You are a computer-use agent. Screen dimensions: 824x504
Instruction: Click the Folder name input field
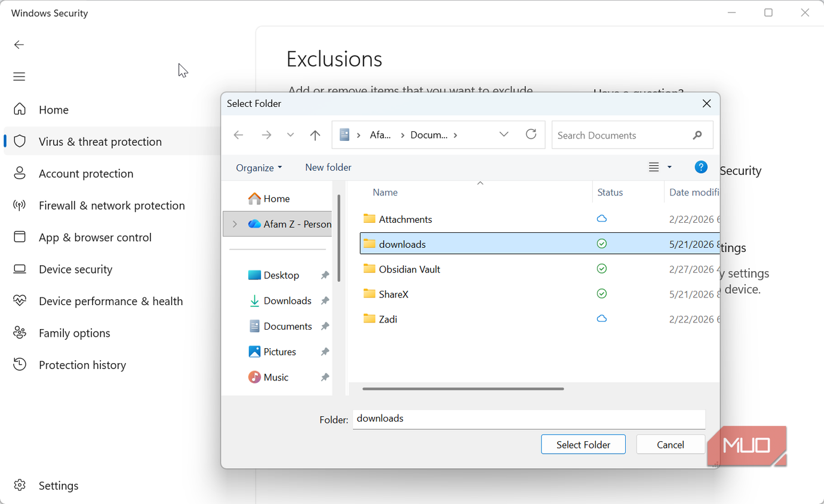[529, 419]
